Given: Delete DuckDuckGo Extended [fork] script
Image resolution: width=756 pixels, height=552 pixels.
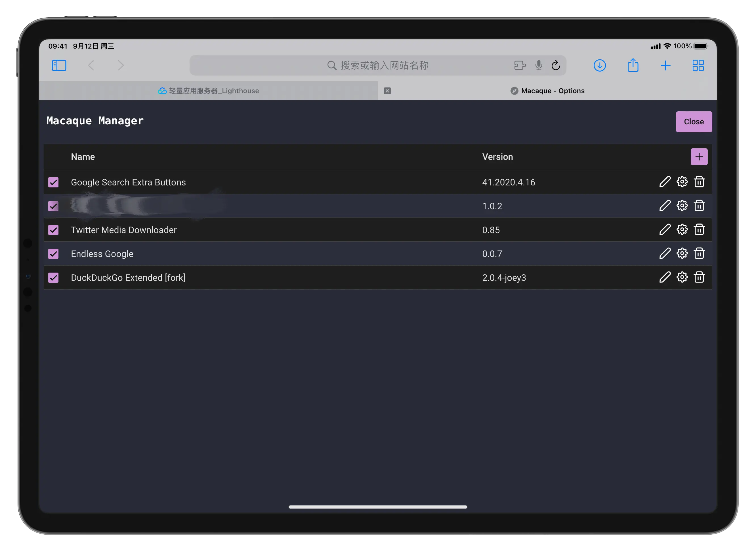Looking at the screenshot, I should 699,277.
